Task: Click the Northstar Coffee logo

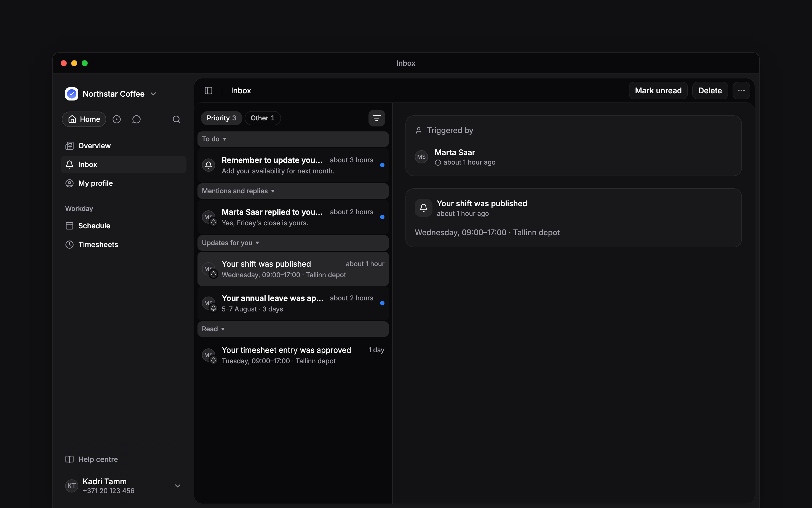Action: (x=71, y=94)
